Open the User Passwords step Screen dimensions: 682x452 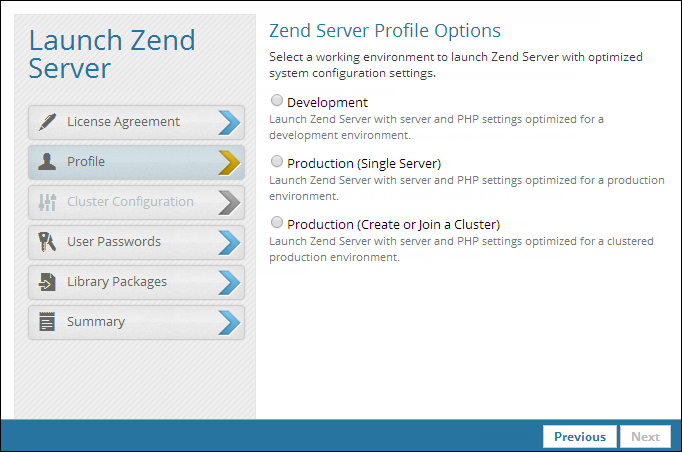(x=114, y=242)
